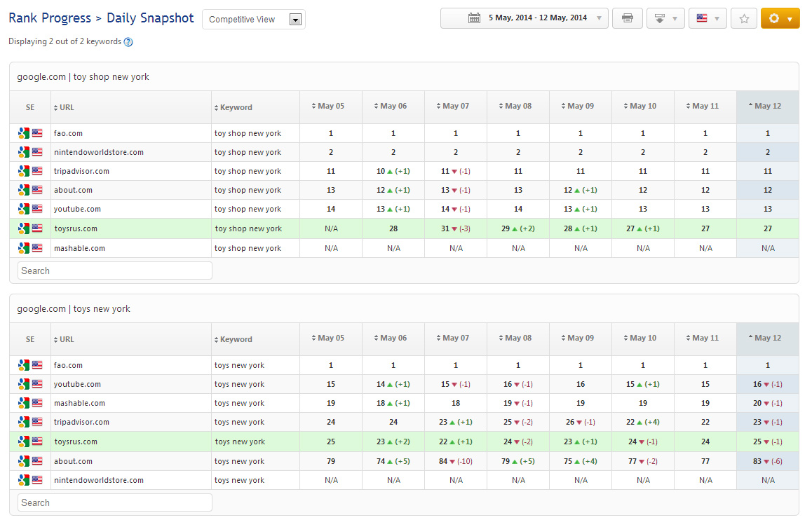
Task: Open the US flag country selector
Action: pyautogui.click(x=707, y=18)
